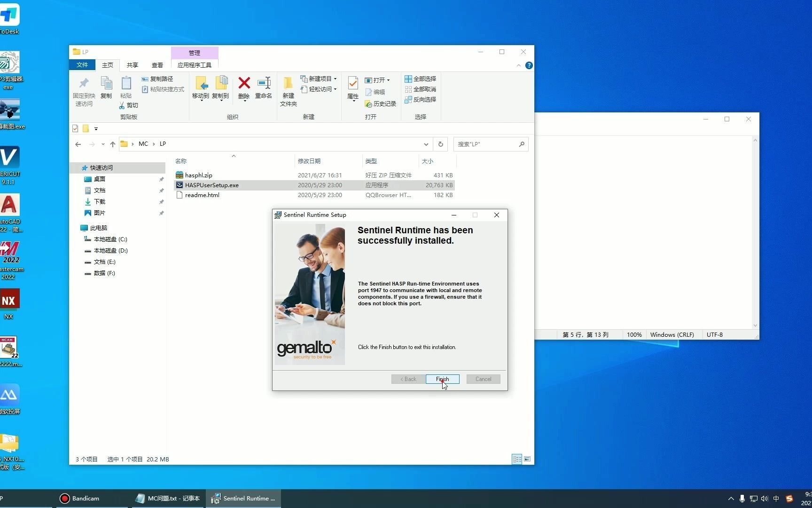Click Select none in ribbon
Screen dimensions: 812x508
(x=421, y=89)
